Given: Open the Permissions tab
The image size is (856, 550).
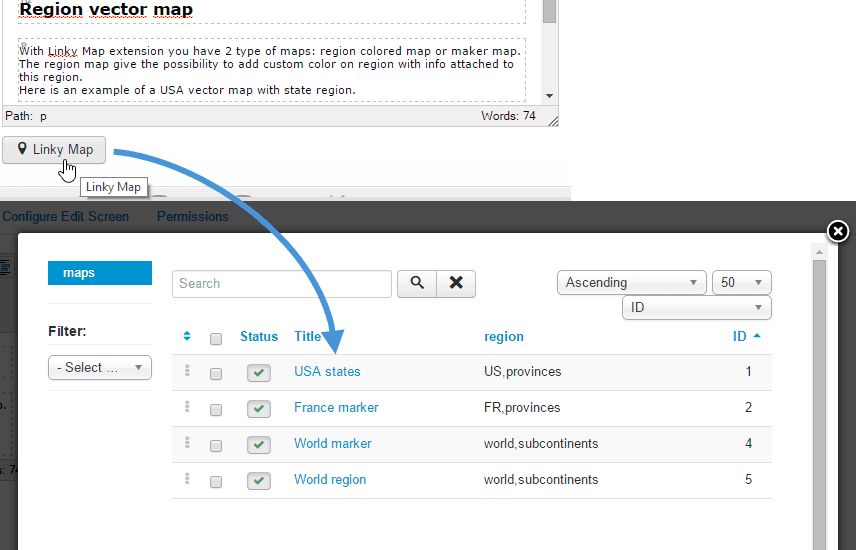Looking at the screenshot, I should [192, 216].
